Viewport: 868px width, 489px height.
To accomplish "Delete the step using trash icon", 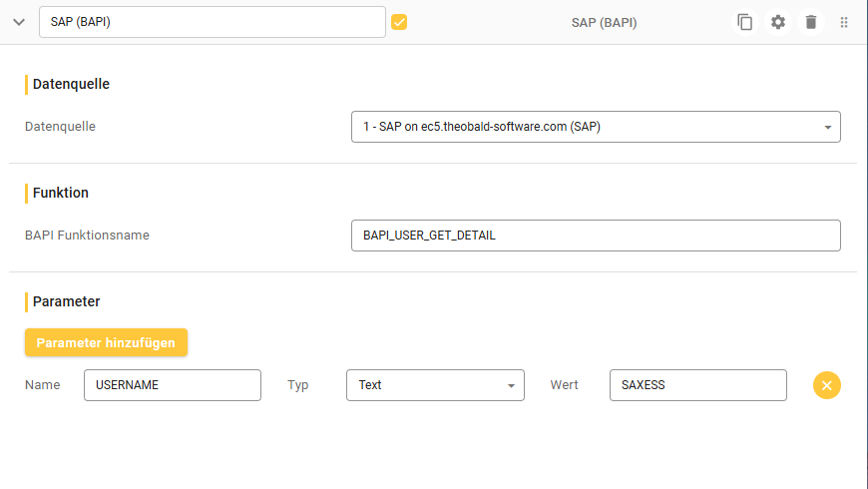I will (811, 22).
